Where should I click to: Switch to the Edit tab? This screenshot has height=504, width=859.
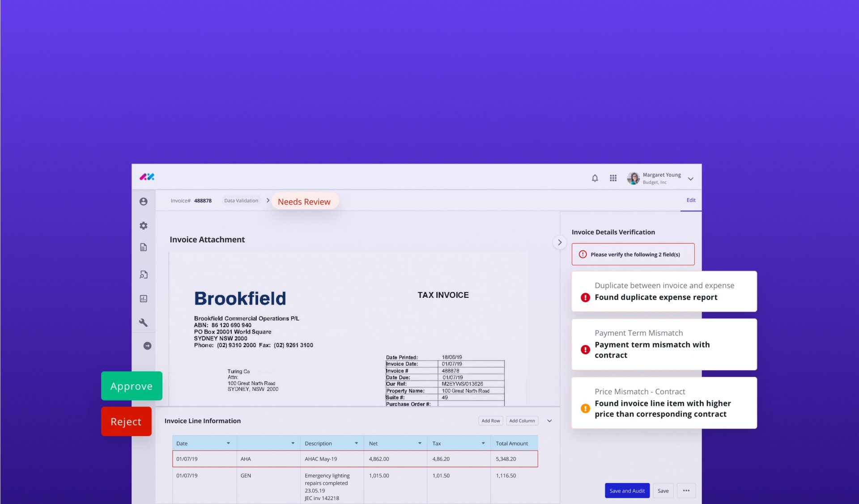point(691,200)
